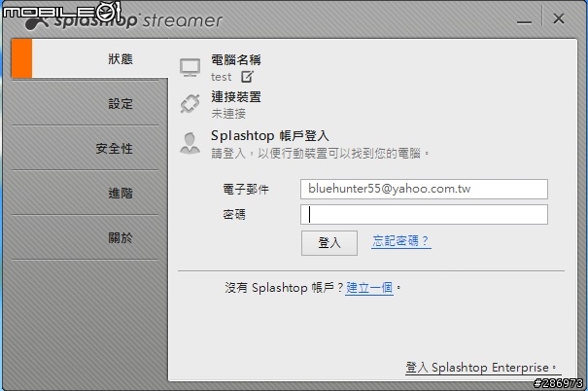Image resolution: width=588 pixels, height=391 pixels.
Task: Go to the 關於 tab
Action: click(x=86, y=237)
